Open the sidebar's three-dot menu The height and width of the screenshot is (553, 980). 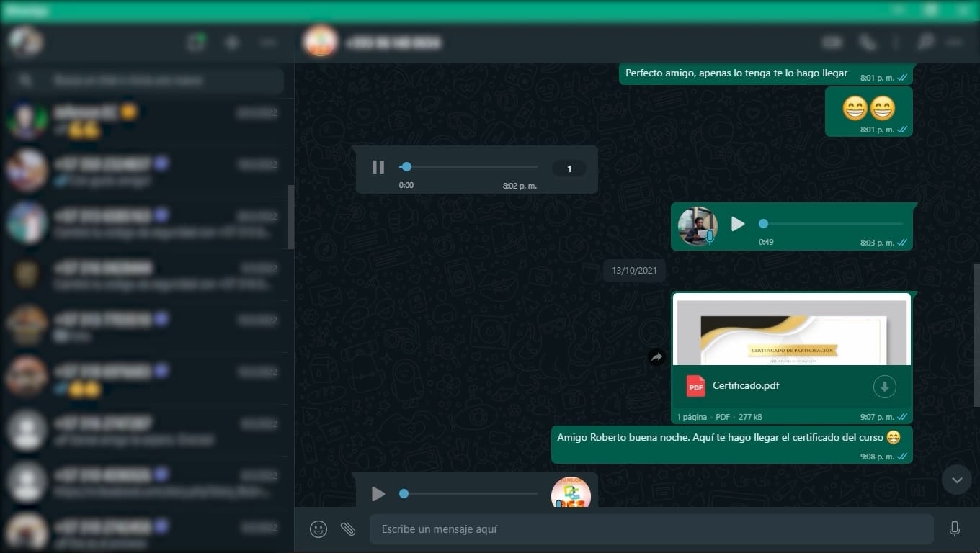point(268,42)
